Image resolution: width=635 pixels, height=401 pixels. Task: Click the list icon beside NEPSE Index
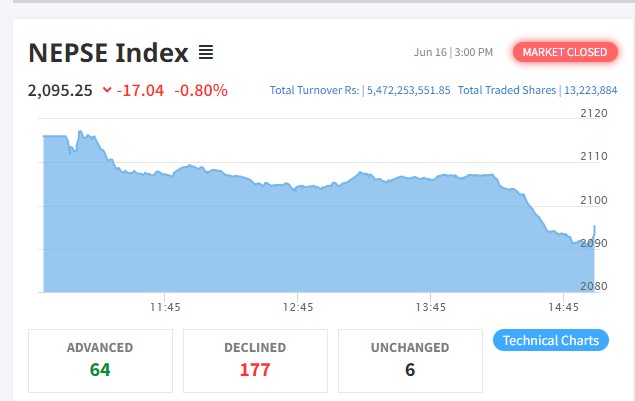pyautogui.click(x=206, y=52)
